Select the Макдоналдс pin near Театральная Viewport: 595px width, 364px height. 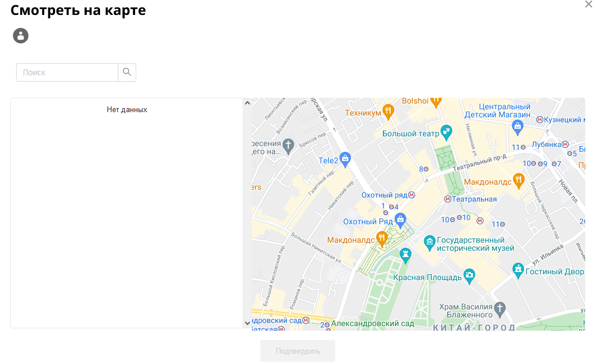[x=519, y=181]
